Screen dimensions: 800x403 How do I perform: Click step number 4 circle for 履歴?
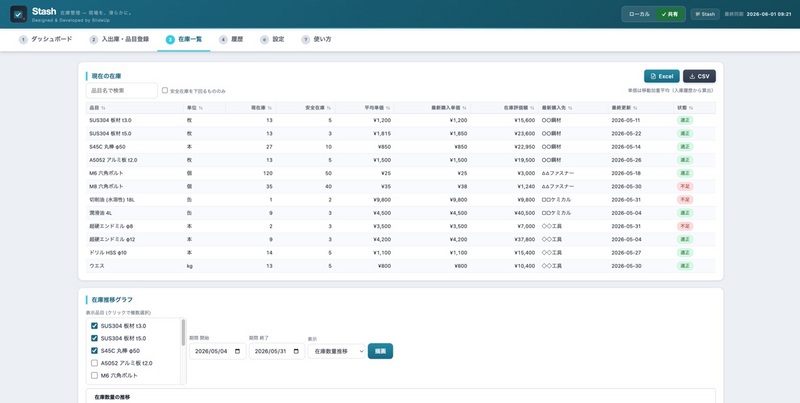(x=223, y=40)
